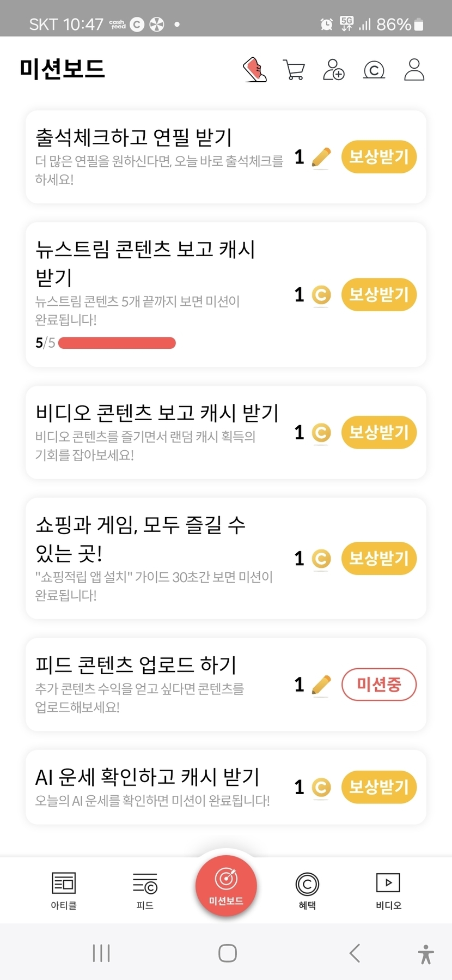Tap the red sneaker step-counter icon
The width and height of the screenshot is (452, 980).
[255, 70]
